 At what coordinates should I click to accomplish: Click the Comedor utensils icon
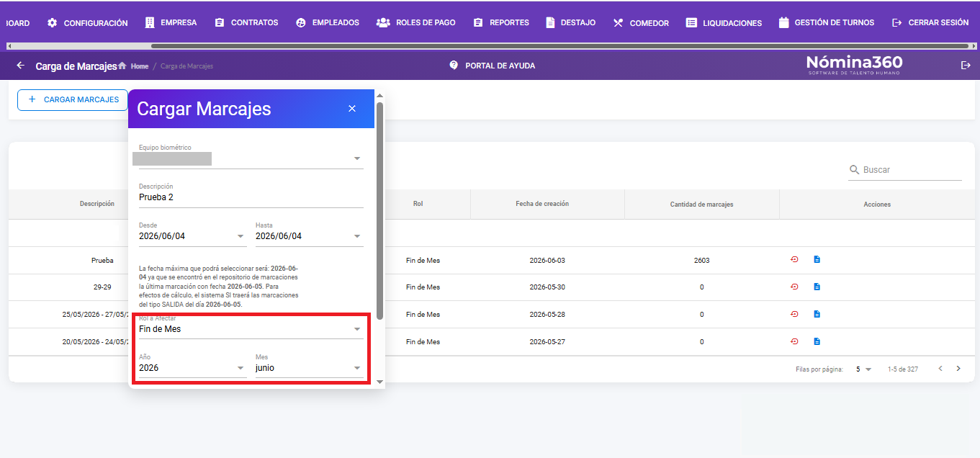pyautogui.click(x=618, y=22)
